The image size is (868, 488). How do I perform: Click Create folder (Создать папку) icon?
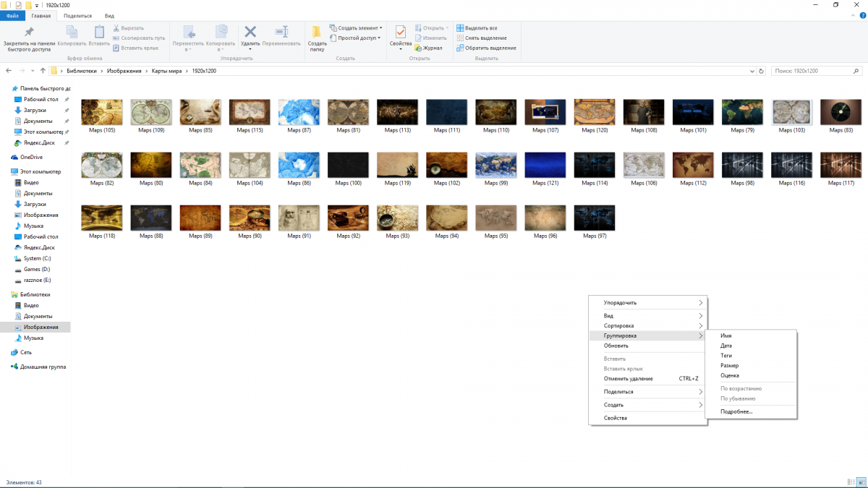pos(317,32)
